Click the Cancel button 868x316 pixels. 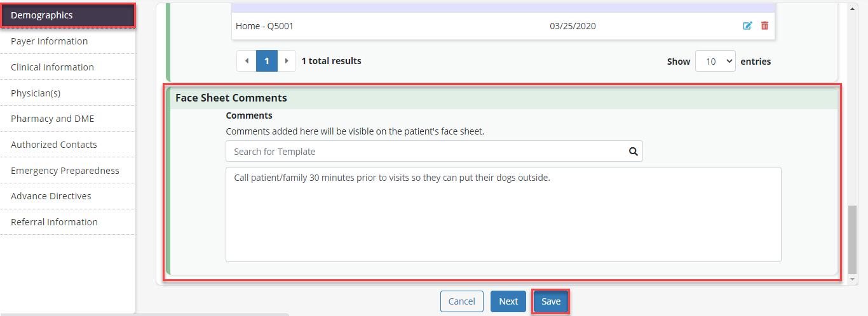461,301
